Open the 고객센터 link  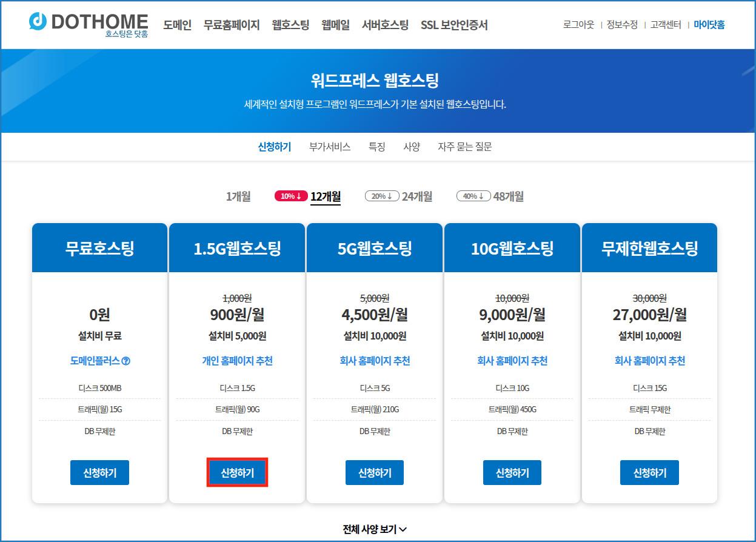tap(666, 25)
